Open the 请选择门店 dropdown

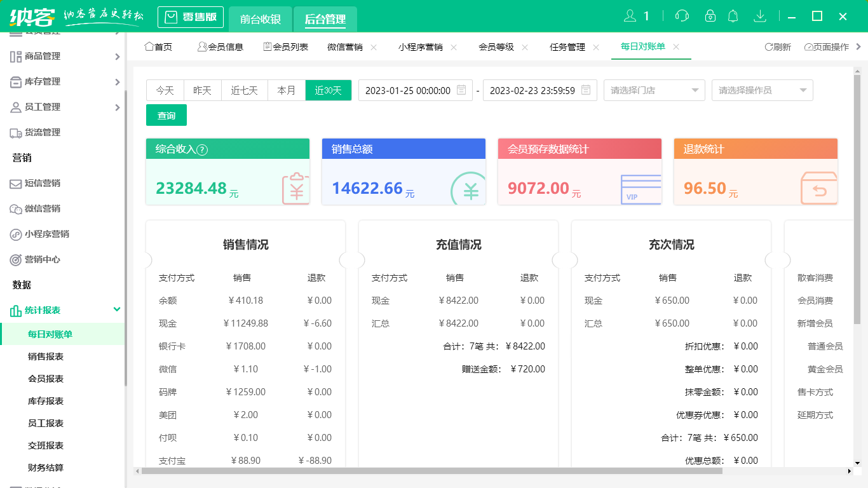click(654, 90)
